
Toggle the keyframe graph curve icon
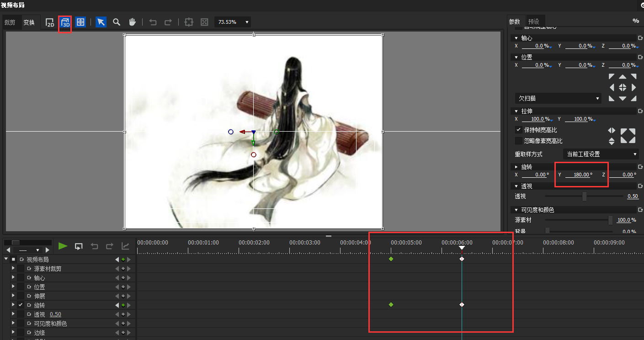[125, 246]
